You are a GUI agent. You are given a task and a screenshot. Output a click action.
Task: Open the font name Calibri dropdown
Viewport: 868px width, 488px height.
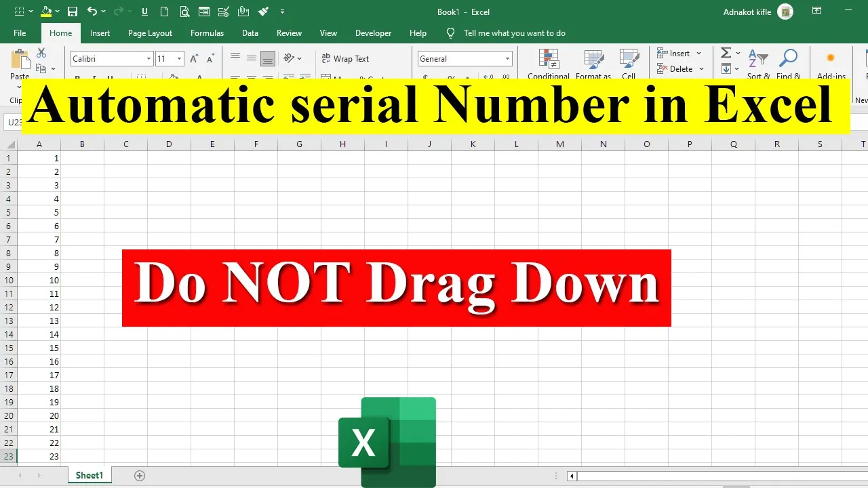tap(149, 59)
